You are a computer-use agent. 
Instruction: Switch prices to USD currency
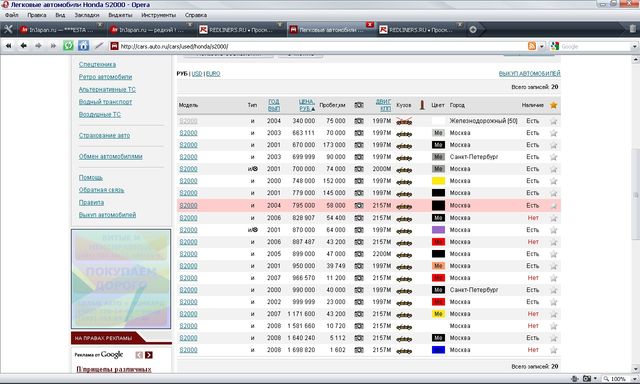pyautogui.click(x=197, y=74)
